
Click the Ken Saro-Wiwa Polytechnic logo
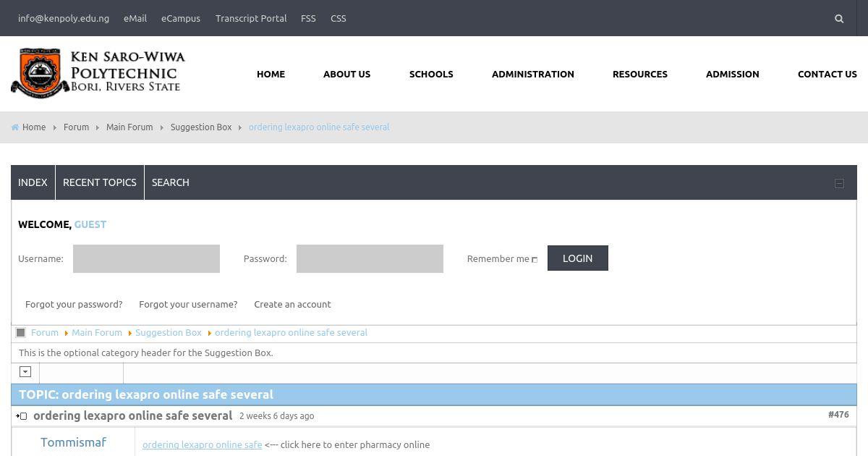pyautogui.click(x=98, y=73)
